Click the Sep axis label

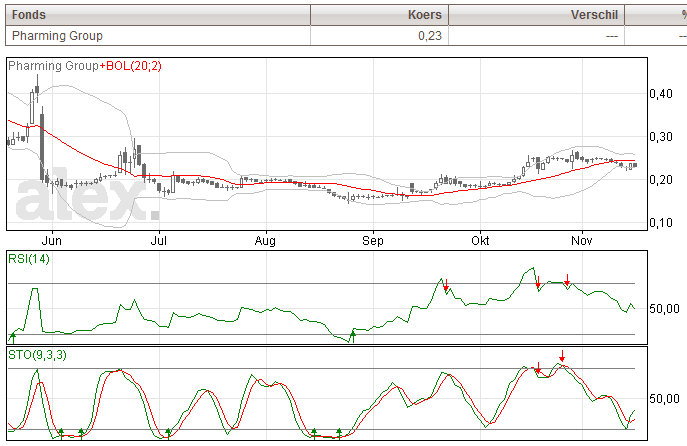pyautogui.click(x=373, y=241)
